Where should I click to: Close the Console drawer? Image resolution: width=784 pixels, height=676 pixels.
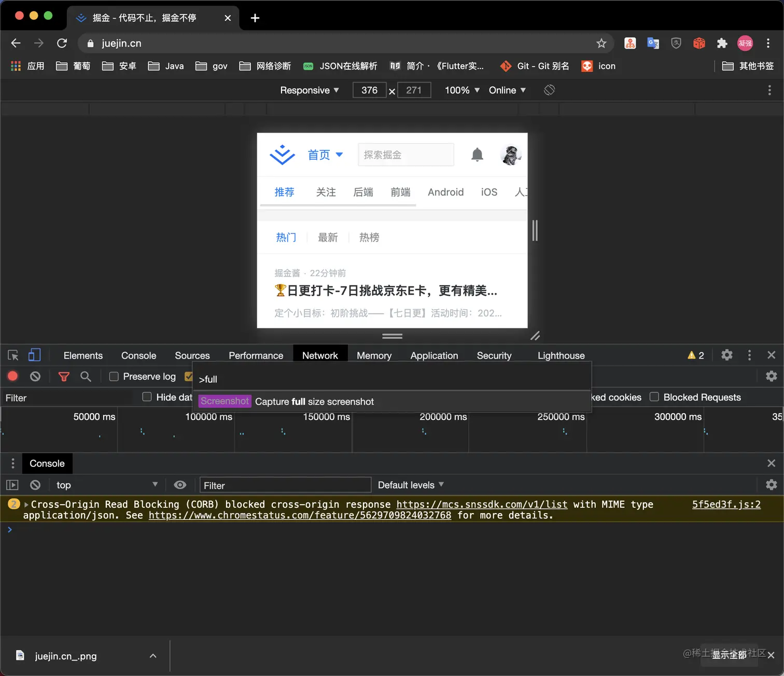coord(772,463)
